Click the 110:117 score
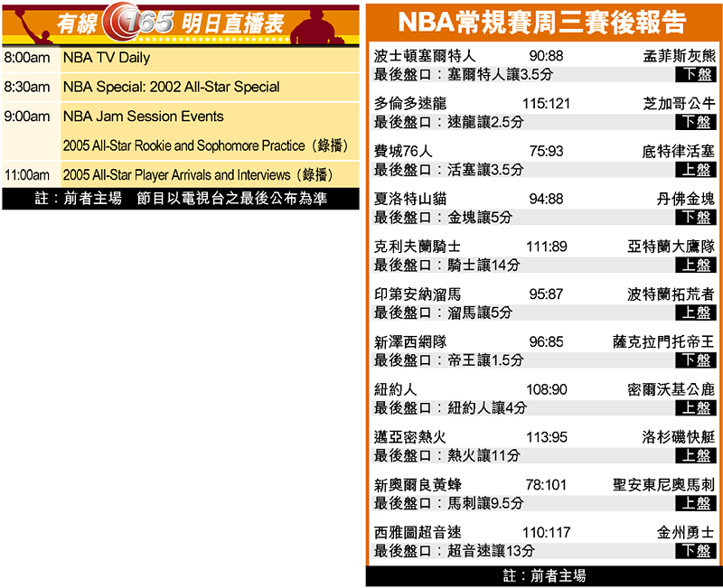Viewport: 723px width, 588px height. click(x=547, y=532)
